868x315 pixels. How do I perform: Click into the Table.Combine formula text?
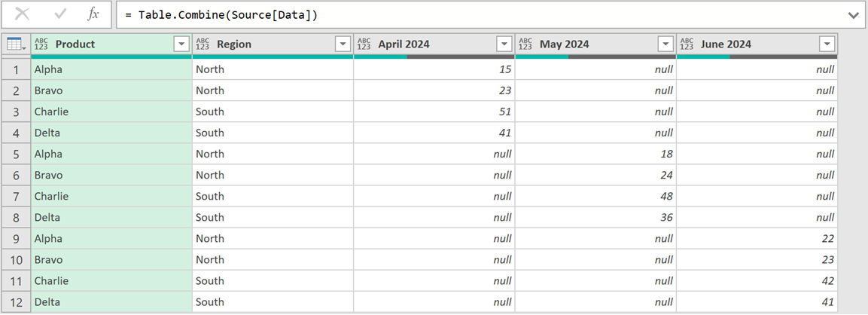click(226, 15)
